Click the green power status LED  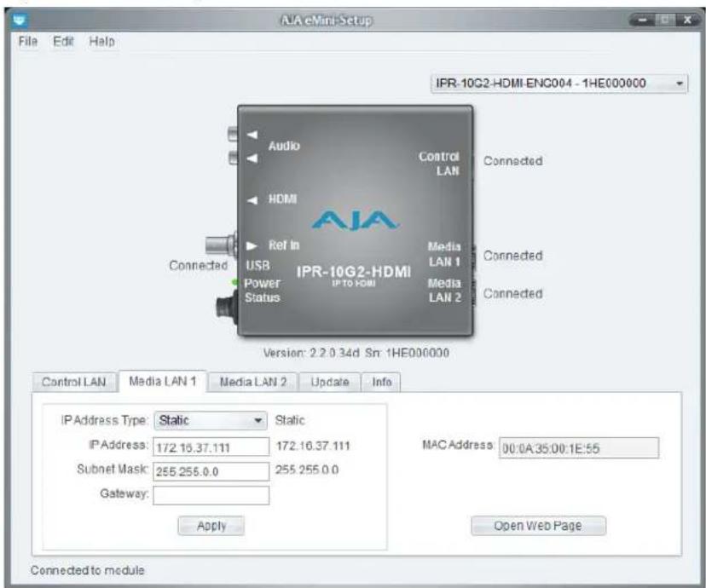(x=234, y=282)
